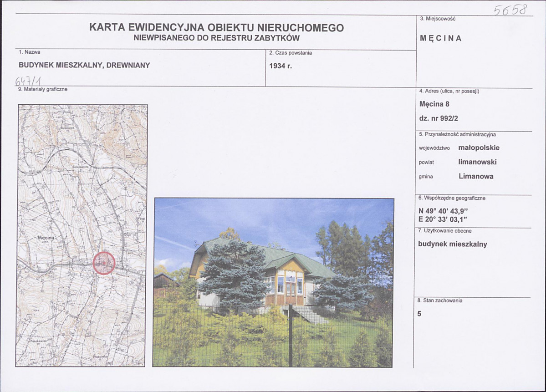This screenshot has width=546, height=392.
Task: Click the date '1934 r.'
Action: (x=281, y=66)
